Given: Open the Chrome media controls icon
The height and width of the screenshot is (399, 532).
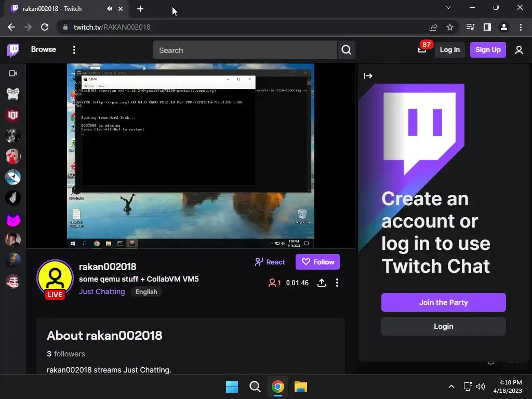Looking at the screenshot, I should pos(470,27).
